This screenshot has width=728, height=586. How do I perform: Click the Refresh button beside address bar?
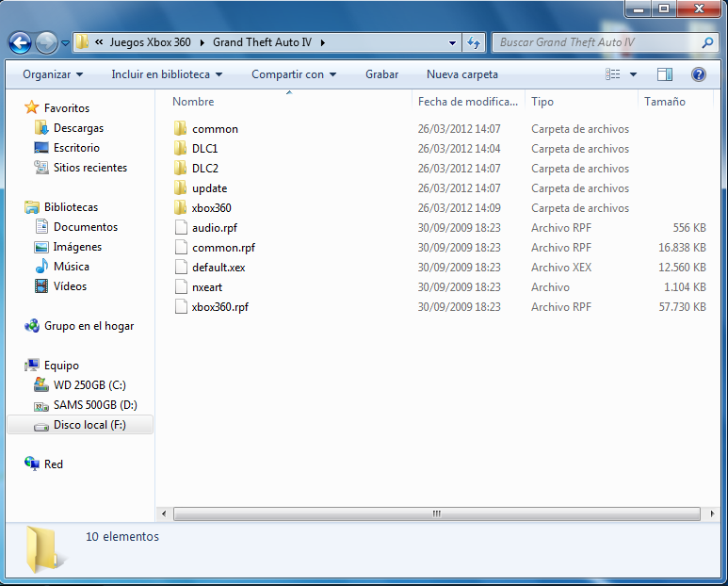(474, 42)
